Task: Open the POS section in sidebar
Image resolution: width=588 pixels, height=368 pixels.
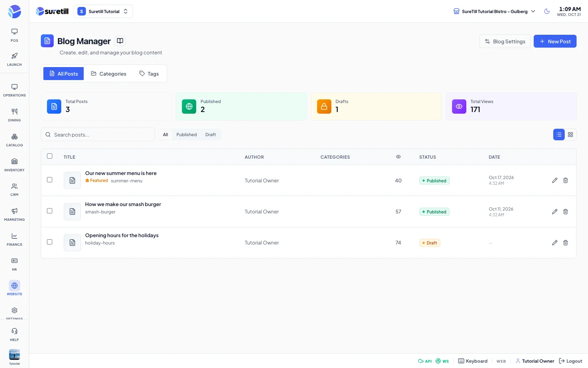Action: 14,35
